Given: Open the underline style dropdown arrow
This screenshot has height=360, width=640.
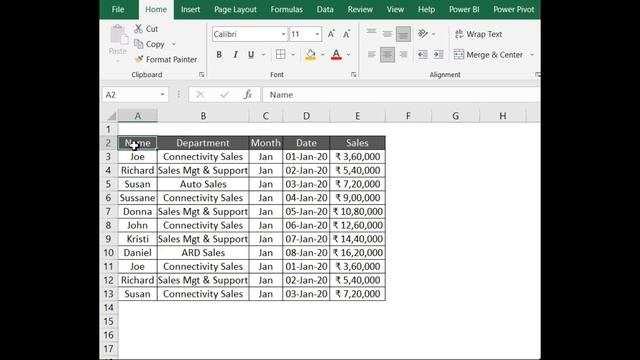Looking at the screenshot, I should click(x=263, y=54).
